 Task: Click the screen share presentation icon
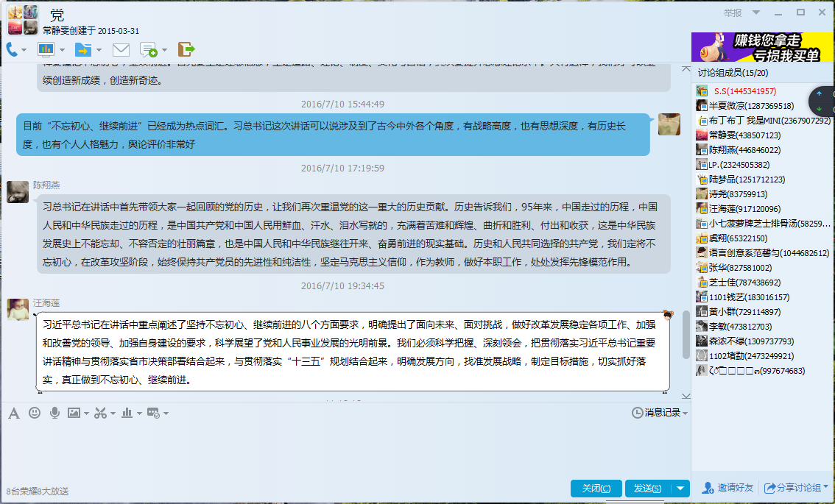point(46,49)
